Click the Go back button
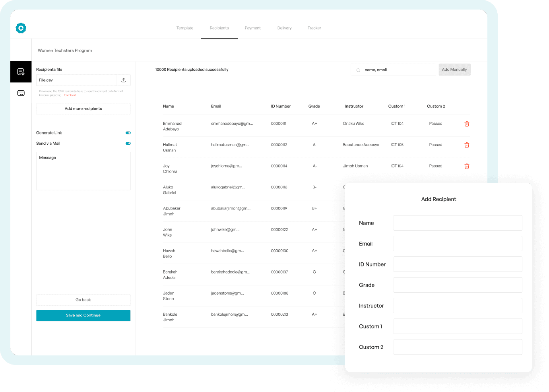Image resolution: width=549 pixels, height=392 pixels. [x=83, y=300]
